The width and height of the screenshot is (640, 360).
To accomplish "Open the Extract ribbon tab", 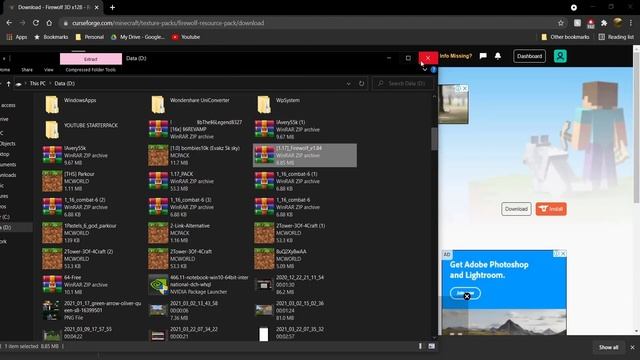I will (x=91, y=59).
